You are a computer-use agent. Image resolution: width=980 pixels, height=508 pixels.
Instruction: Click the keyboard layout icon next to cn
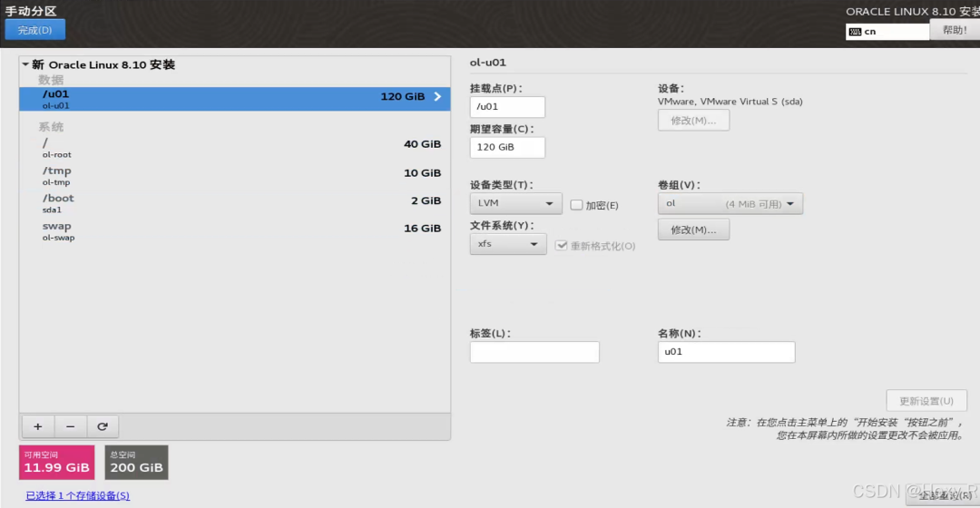point(855,32)
